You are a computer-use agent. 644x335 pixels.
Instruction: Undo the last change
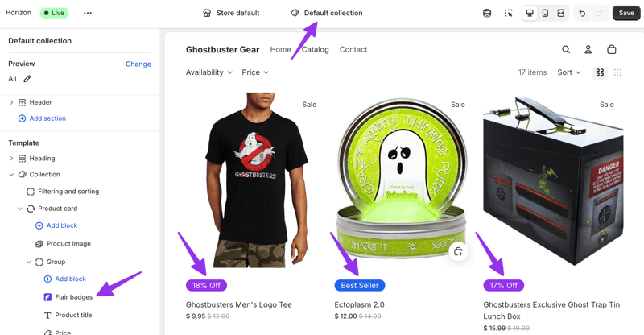pos(582,13)
